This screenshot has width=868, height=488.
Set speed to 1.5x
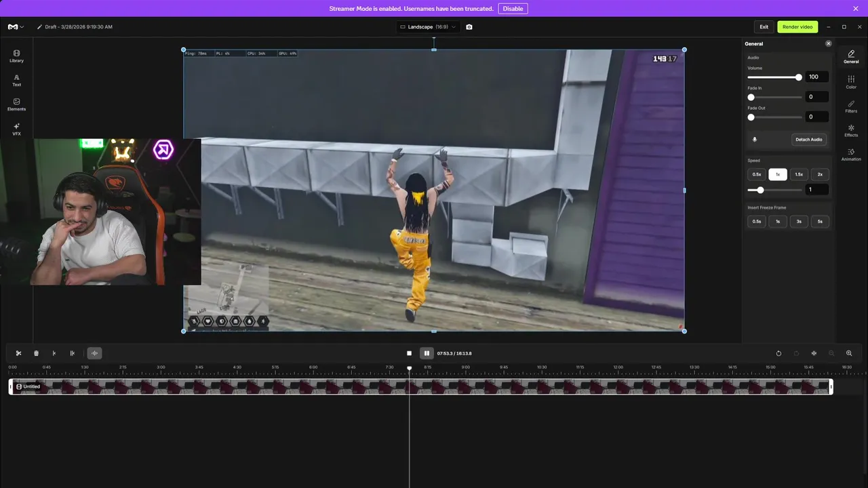799,174
